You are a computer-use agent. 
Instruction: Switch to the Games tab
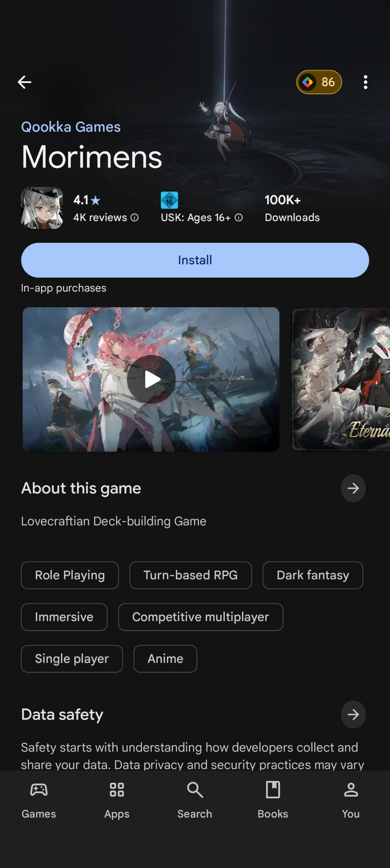click(x=39, y=800)
